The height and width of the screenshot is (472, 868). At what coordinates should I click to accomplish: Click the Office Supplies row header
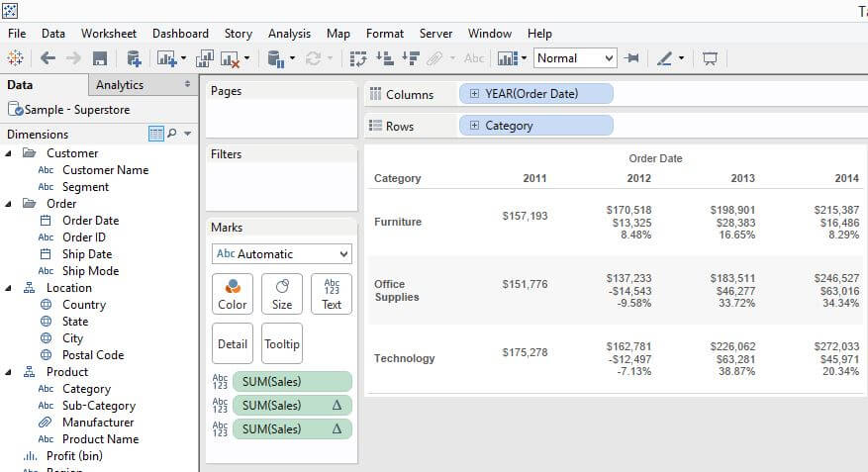coord(396,291)
